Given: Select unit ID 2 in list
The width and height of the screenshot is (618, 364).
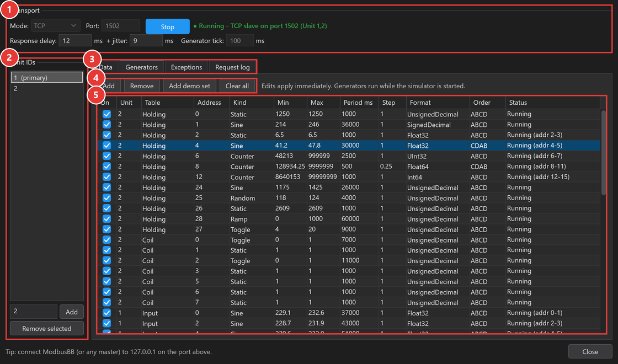Looking at the screenshot, I should 46,88.
